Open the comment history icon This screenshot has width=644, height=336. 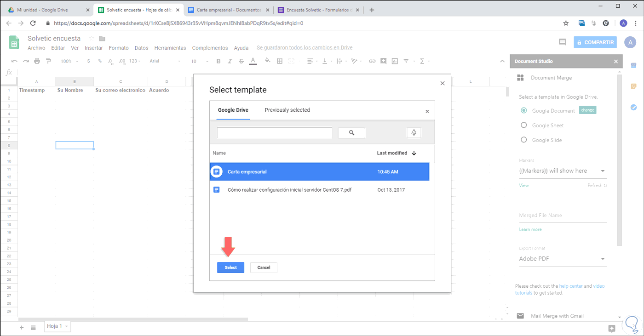[x=562, y=42]
